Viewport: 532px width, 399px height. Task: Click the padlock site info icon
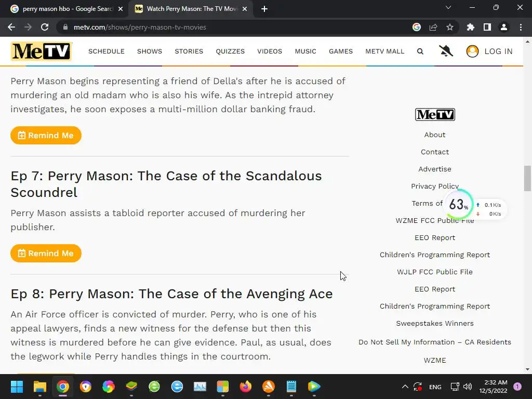(65, 27)
